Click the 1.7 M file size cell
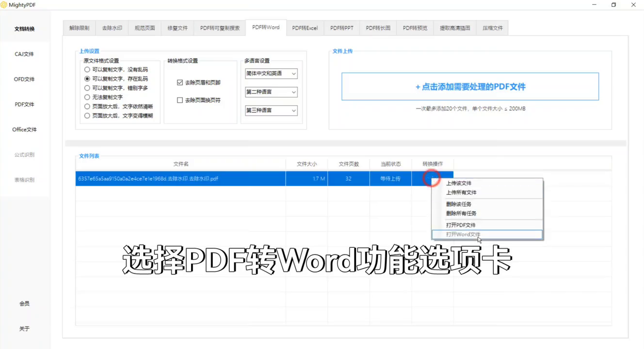Viewport: 644px width, 349px height. [x=306, y=179]
